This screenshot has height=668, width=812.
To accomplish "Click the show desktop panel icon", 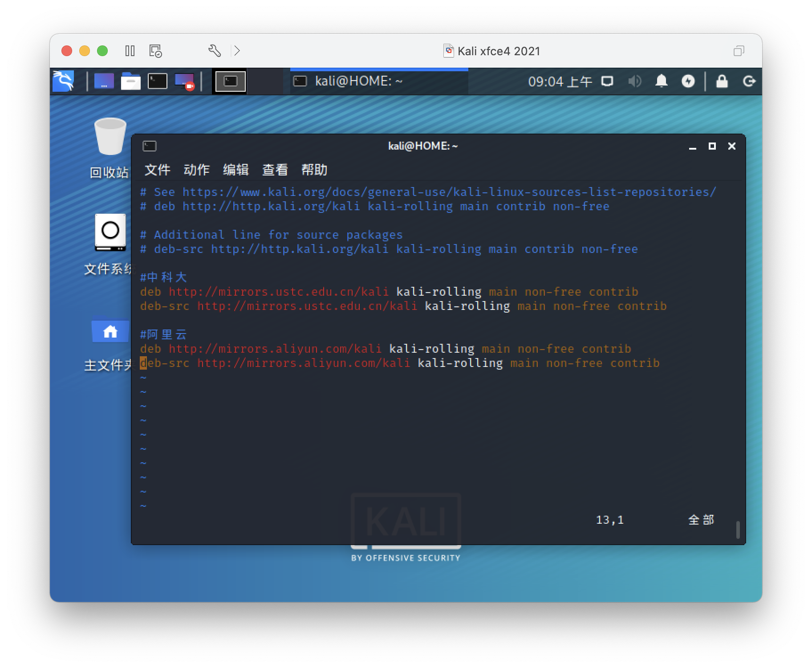I will [x=104, y=81].
